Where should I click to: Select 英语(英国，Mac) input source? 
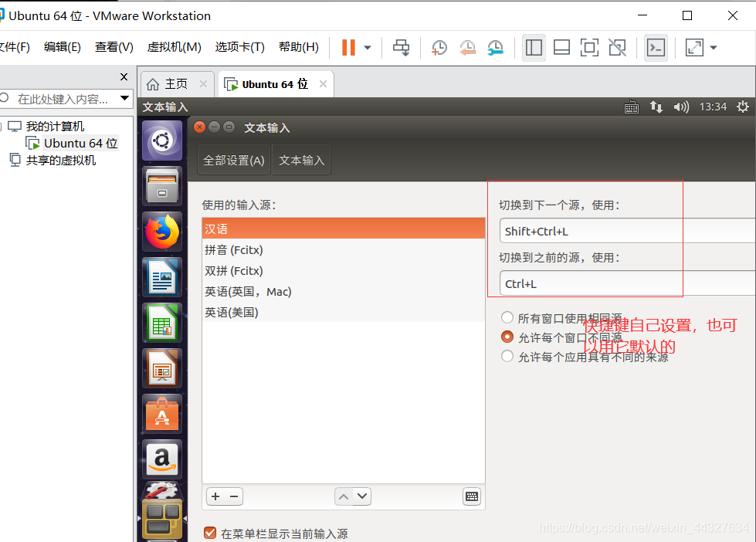[344, 291]
